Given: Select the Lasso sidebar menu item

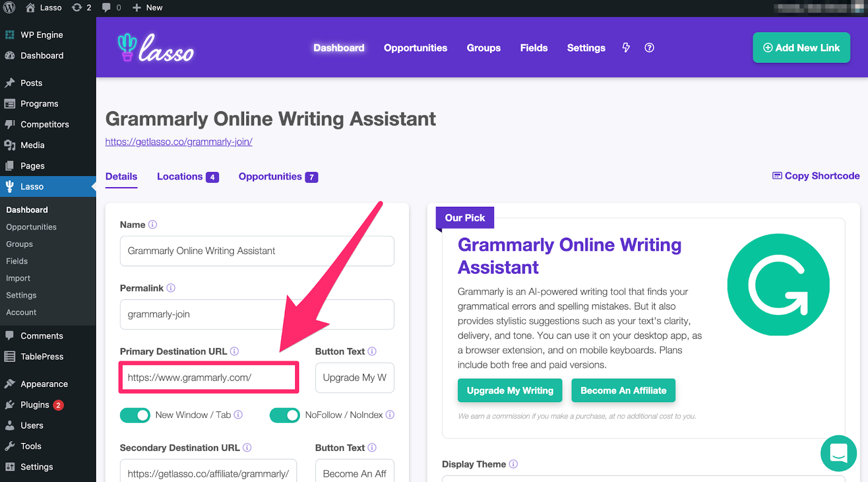Looking at the screenshot, I should tap(48, 186).
